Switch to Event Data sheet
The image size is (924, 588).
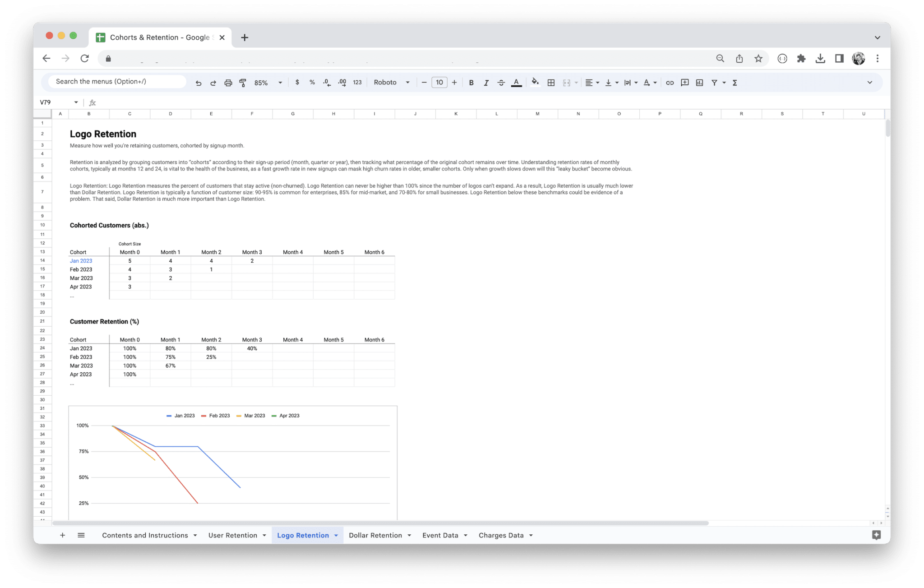coord(440,535)
